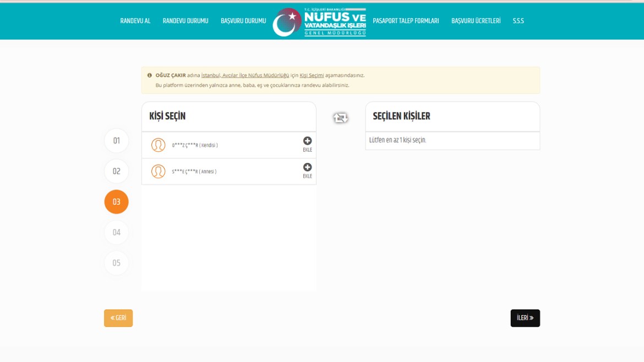
Task: Open Başvuru Ücretleri menu item
Action: pyautogui.click(x=476, y=21)
